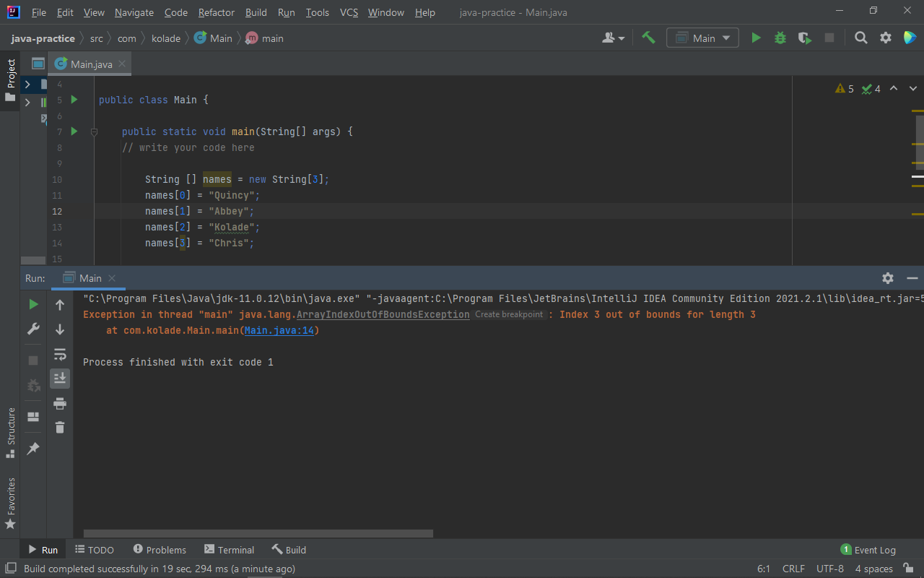This screenshot has height=578, width=924.
Task: Clear console output with trash icon
Action: coord(60,428)
